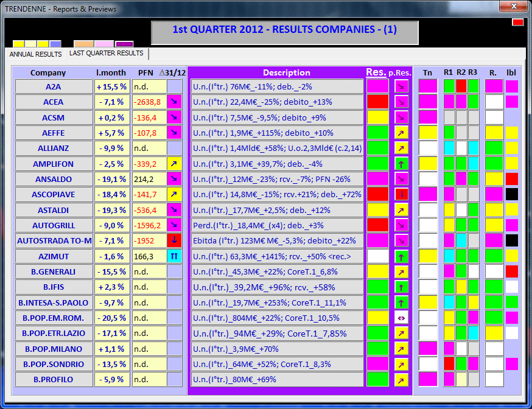Click the AEFFE delta arrow icon

point(175,132)
